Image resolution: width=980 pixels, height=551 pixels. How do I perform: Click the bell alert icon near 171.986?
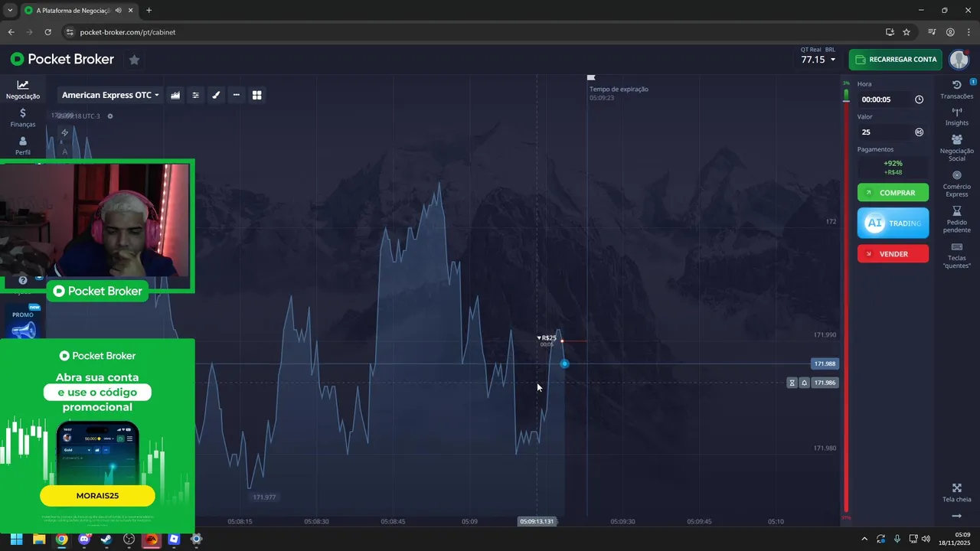tap(804, 383)
